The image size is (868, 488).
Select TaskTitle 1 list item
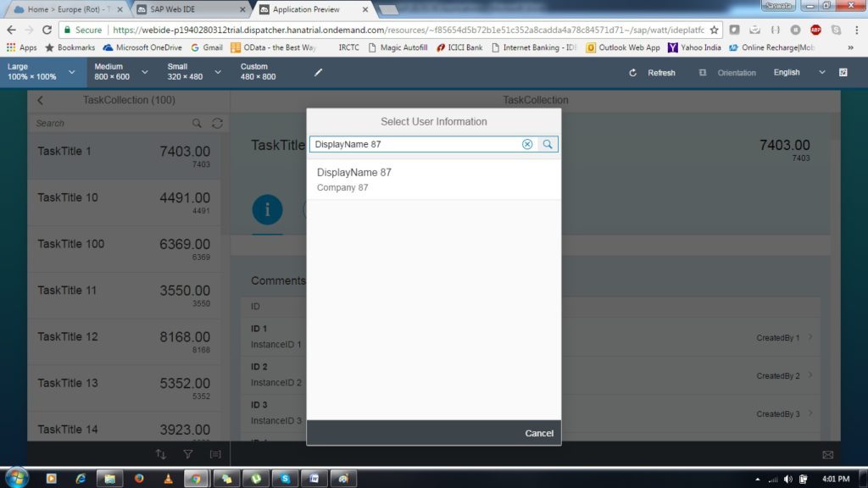click(x=124, y=156)
